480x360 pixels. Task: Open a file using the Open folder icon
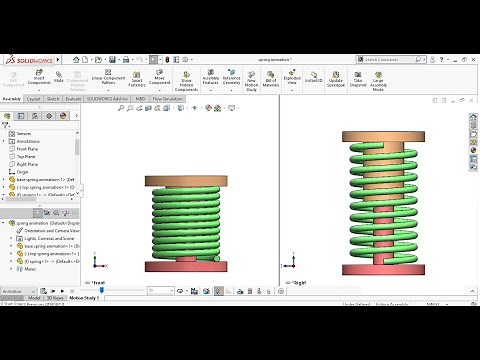[98, 60]
